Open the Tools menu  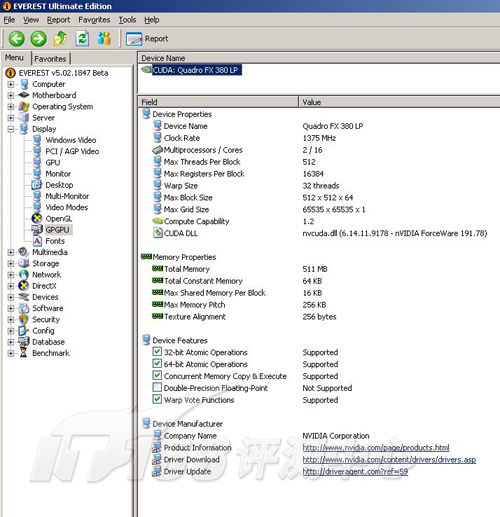click(x=127, y=20)
